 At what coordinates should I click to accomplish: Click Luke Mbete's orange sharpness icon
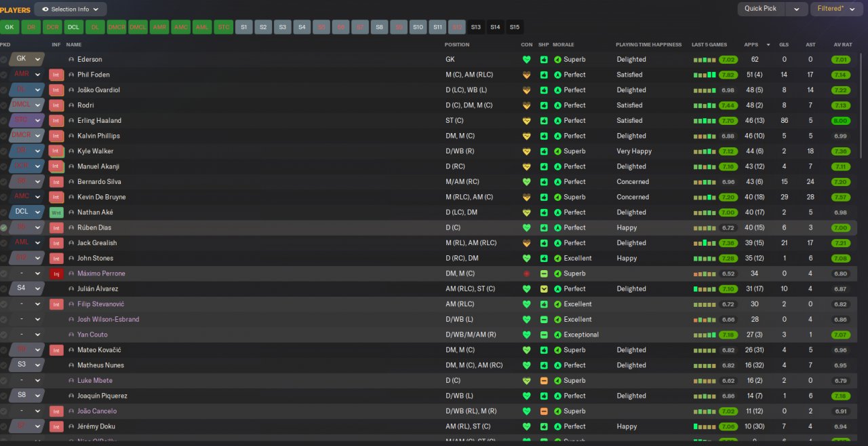[x=544, y=380]
